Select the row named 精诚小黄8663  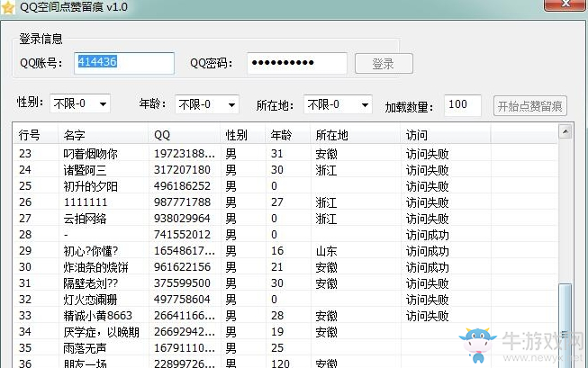coord(285,316)
